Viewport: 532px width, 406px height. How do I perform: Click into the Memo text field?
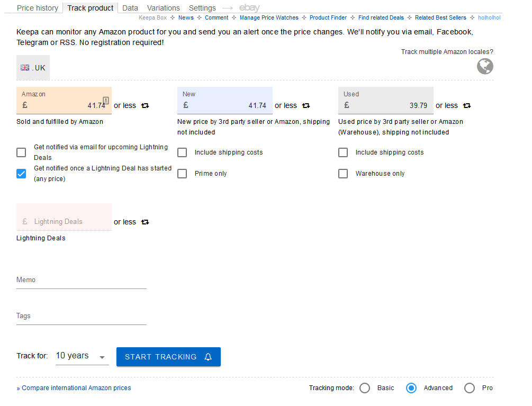tap(81, 281)
